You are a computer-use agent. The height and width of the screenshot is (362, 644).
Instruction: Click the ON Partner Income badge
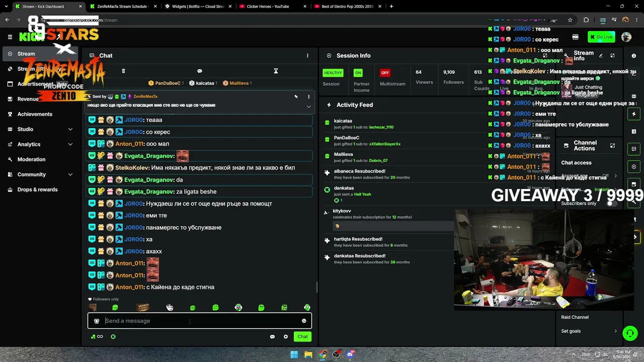(358, 73)
